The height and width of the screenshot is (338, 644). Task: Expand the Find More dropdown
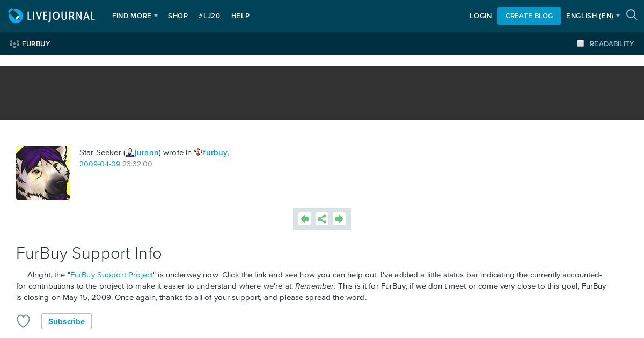[135, 16]
